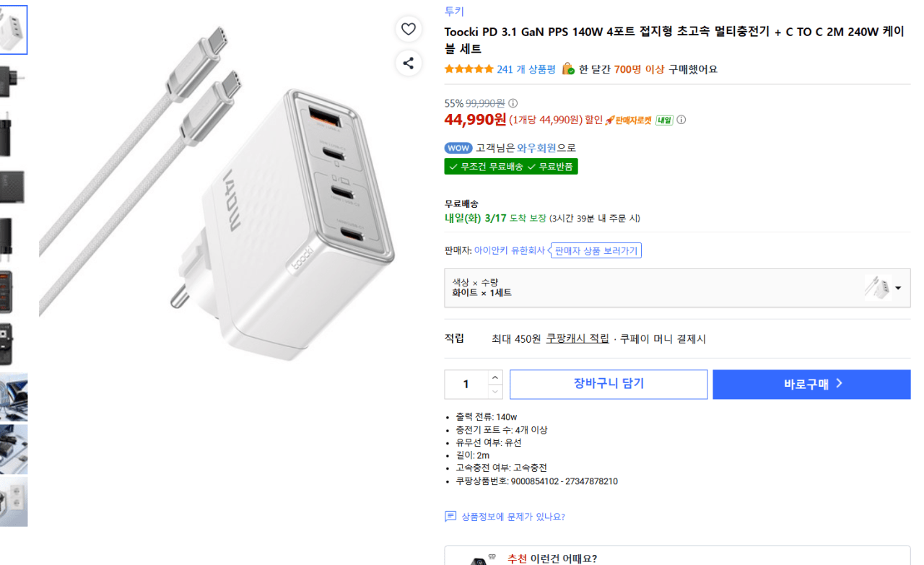
Task: Click the quantity input field
Action: [468, 384]
